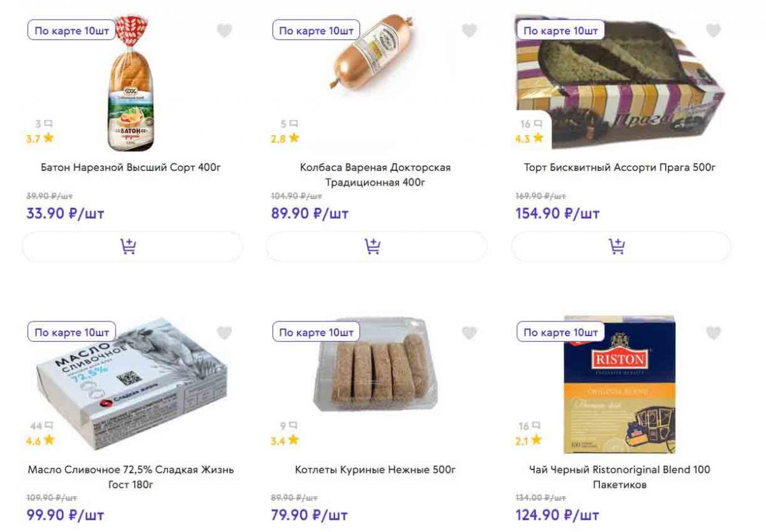This screenshot has width=766, height=532.
Task: Favorite the Батон Нарезной heart icon
Action: (x=224, y=31)
